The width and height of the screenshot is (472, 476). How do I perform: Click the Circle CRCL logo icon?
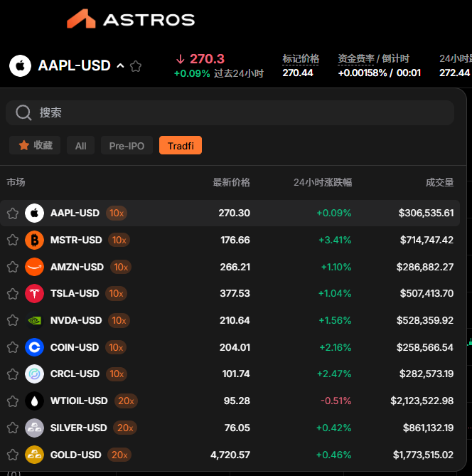[34, 374]
